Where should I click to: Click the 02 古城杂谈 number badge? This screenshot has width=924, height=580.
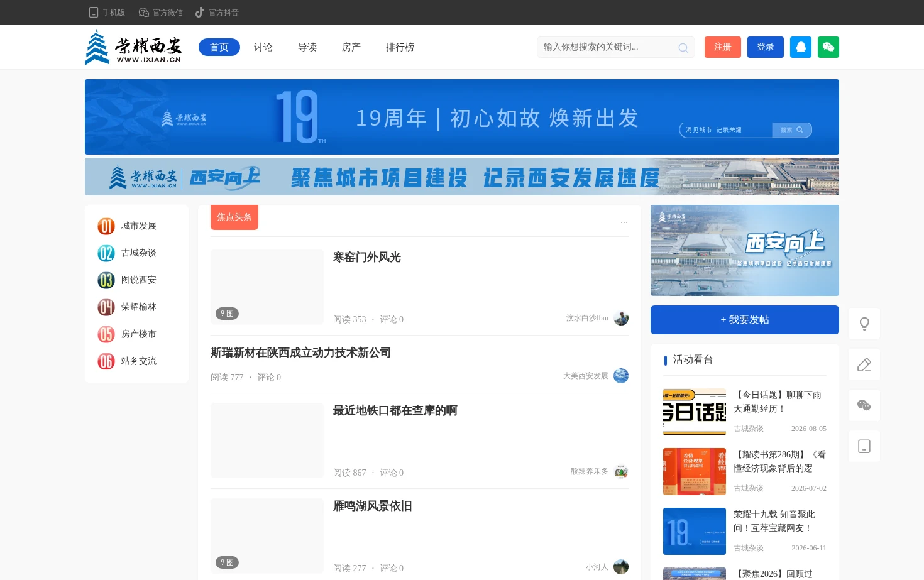(x=106, y=253)
